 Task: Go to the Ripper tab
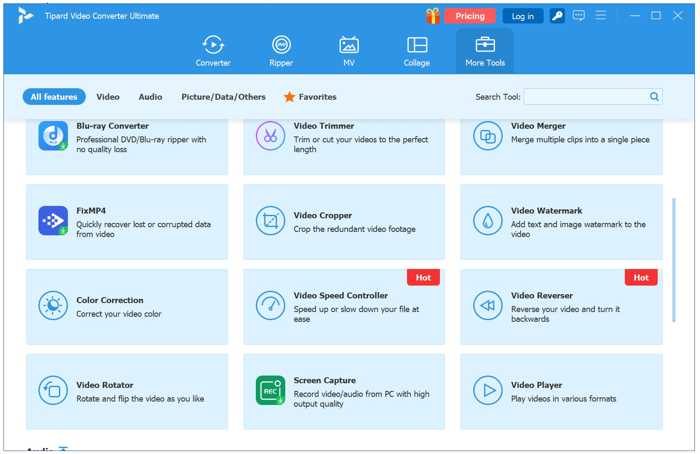coord(281,50)
